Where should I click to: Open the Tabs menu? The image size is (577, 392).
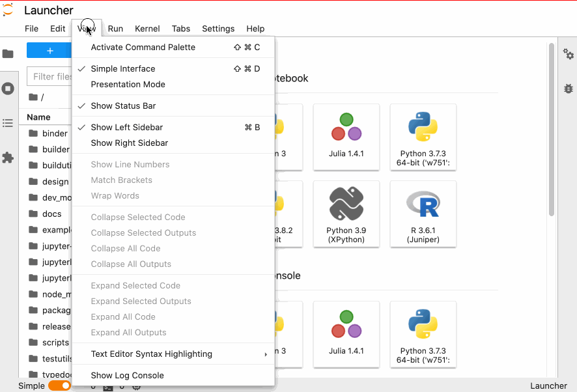181,29
